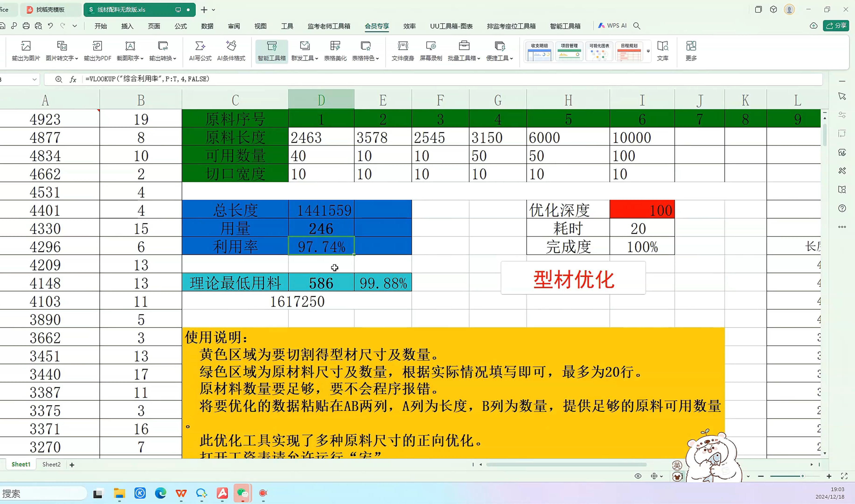The width and height of the screenshot is (855, 504).
Task: Switch to the 找稻壳模板 document tab
Action: click(50, 10)
